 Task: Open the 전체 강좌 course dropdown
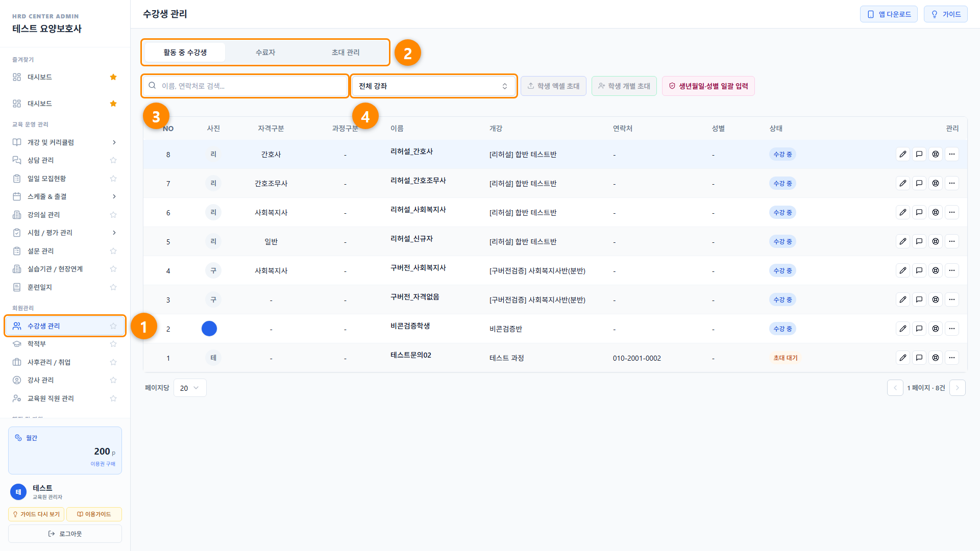(x=433, y=86)
